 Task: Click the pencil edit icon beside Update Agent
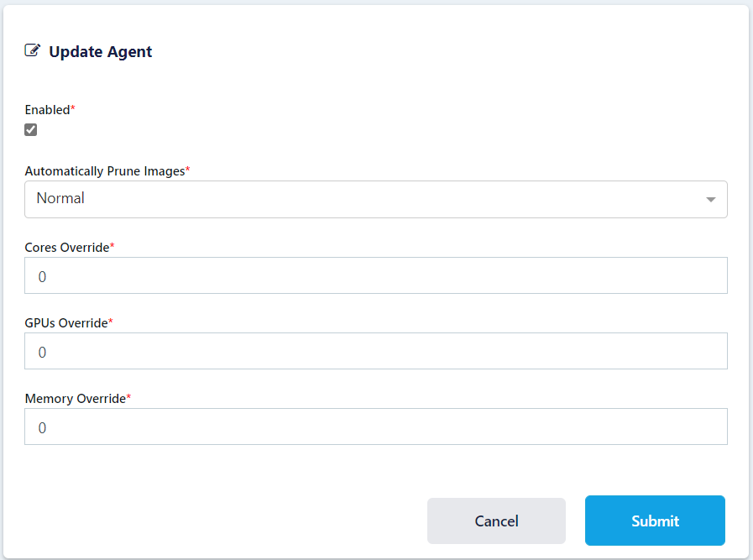point(32,50)
